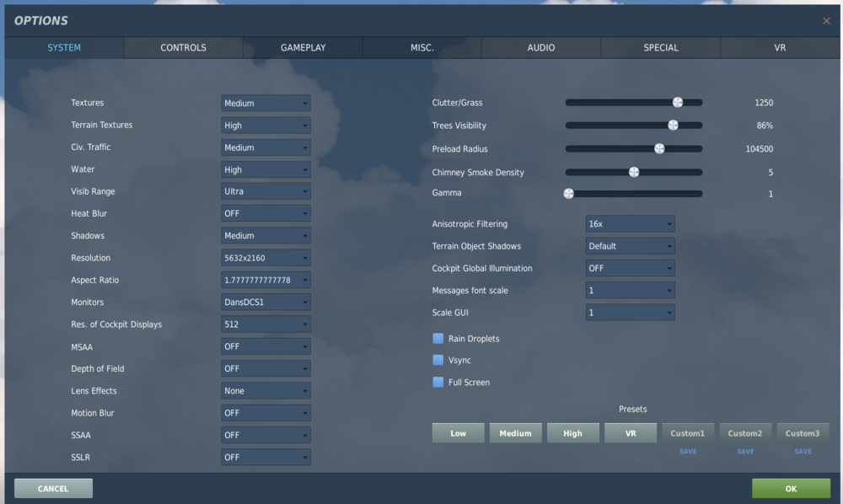Open the Monitors dropdown showing DansDCS1
Image resolution: width=843 pixels, height=504 pixels.
[x=266, y=302]
